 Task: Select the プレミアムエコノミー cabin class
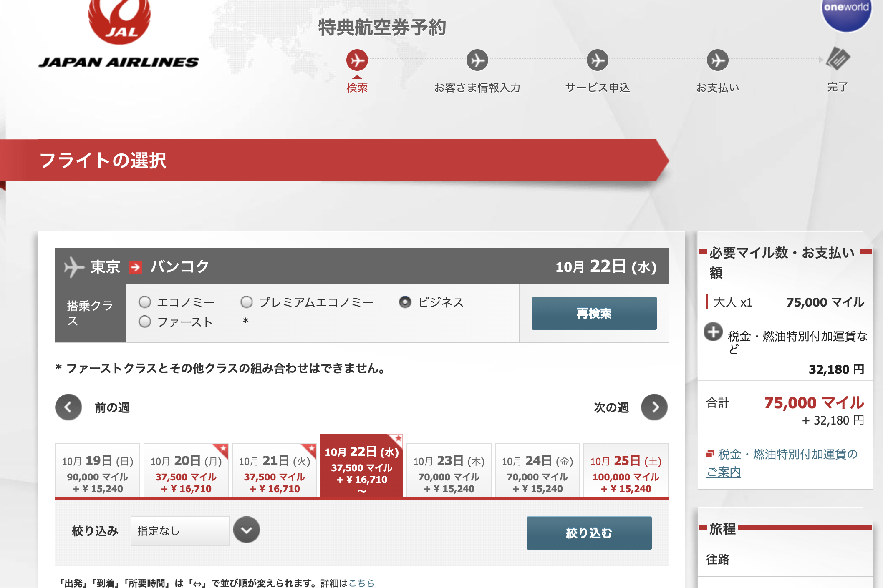tap(247, 302)
